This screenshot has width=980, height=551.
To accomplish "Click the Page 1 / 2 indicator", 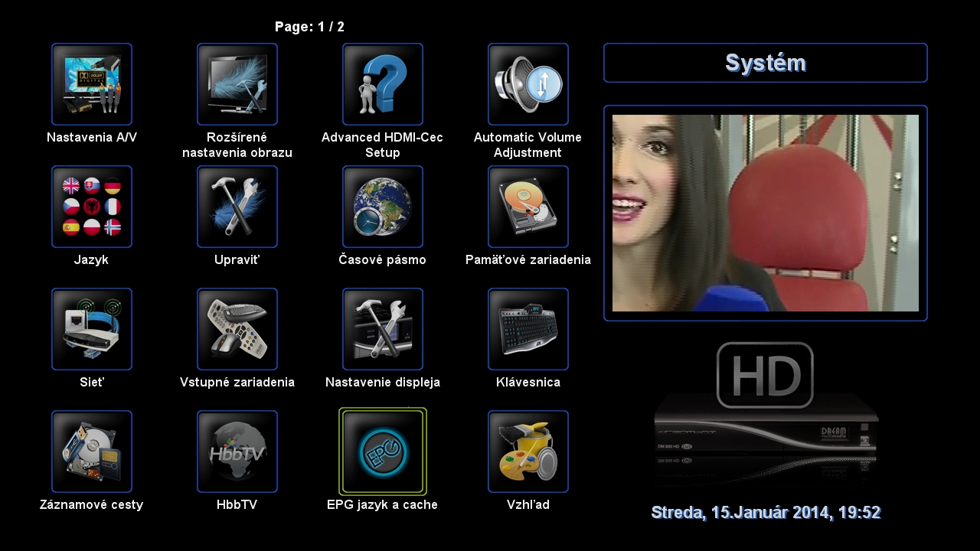I will tap(309, 27).
